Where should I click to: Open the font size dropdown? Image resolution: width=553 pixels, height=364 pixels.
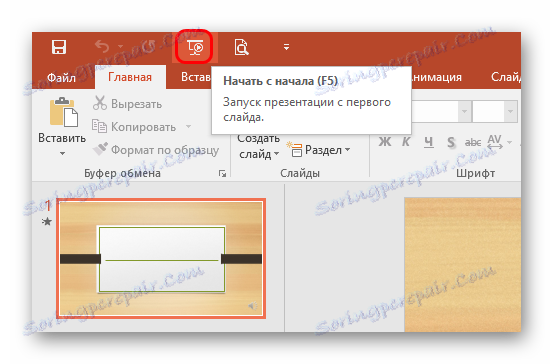510,111
